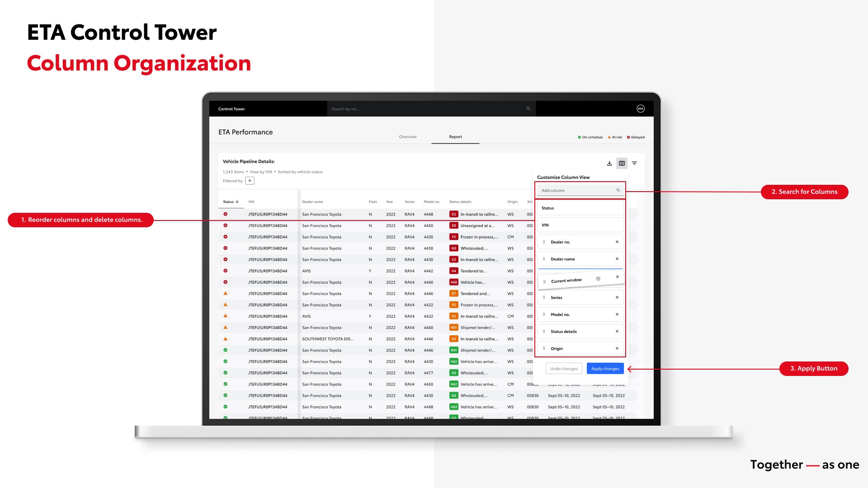
Task: Click the download icon above the table
Action: click(x=609, y=164)
